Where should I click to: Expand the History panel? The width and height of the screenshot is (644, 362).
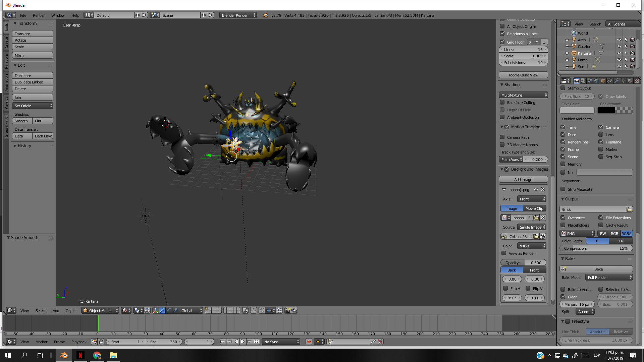tap(23, 145)
